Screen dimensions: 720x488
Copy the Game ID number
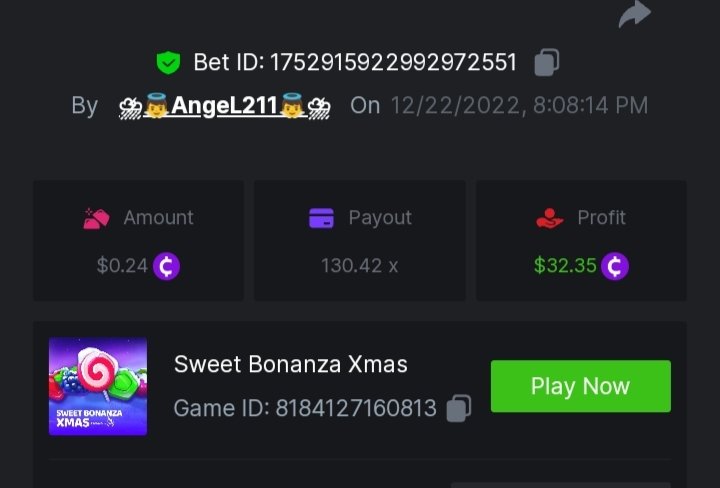coord(458,407)
